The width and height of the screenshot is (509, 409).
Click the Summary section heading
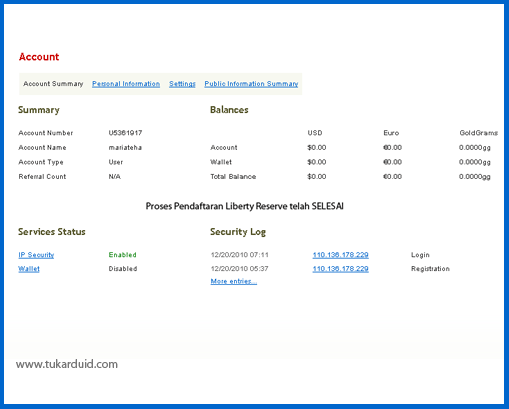click(39, 110)
